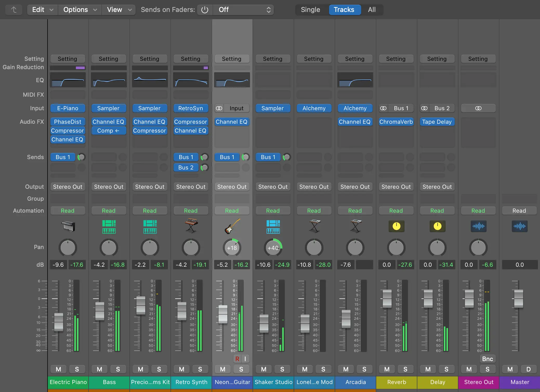The width and height of the screenshot is (540, 392).
Task: Open the PhaseDist audio effect
Action: point(68,122)
